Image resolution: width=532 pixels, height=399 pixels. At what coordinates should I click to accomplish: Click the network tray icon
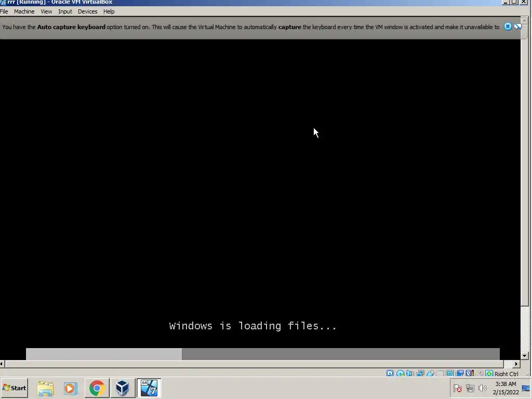click(470, 388)
